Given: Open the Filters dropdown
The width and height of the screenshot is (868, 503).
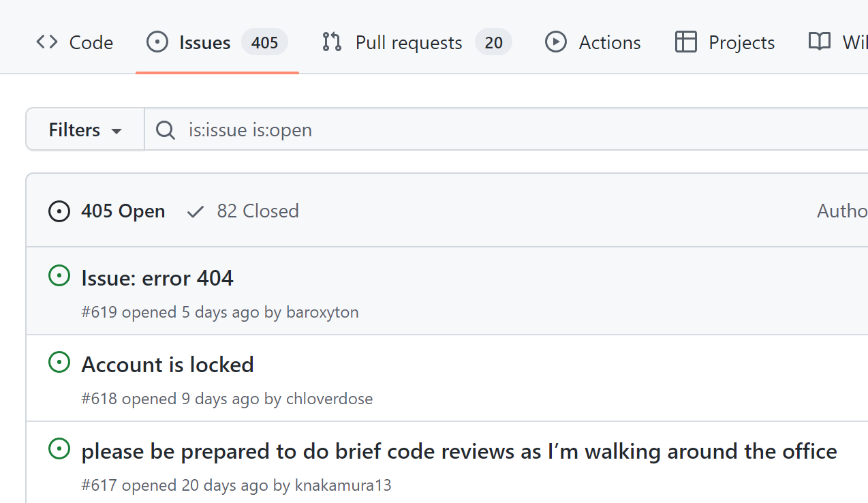Looking at the screenshot, I should point(84,129).
